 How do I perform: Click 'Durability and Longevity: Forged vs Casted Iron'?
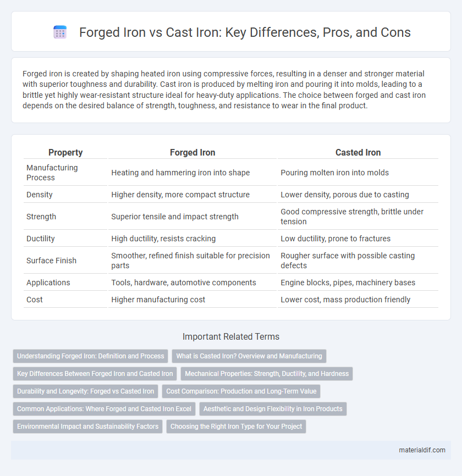coord(85,391)
